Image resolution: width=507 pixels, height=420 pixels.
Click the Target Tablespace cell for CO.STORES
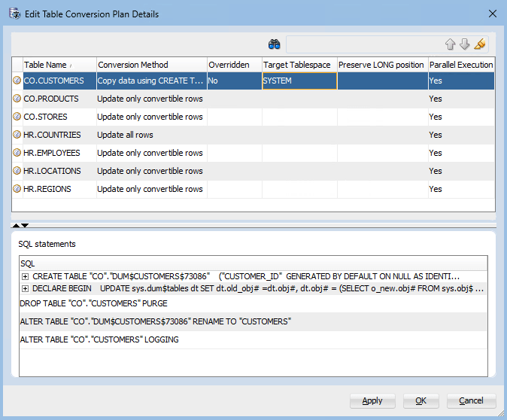click(x=299, y=117)
